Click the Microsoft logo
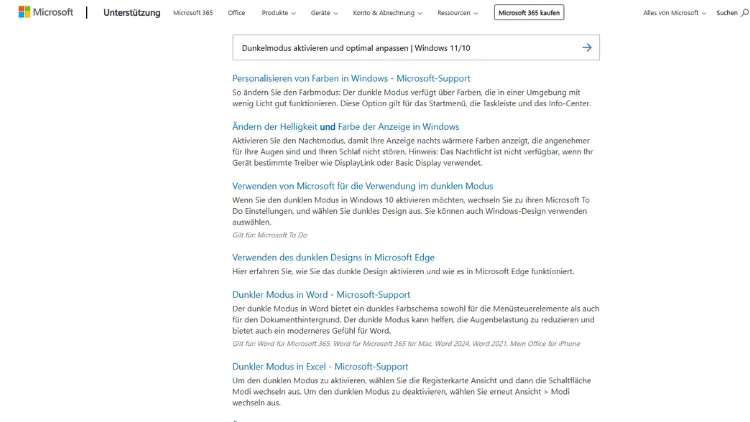 click(x=45, y=12)
